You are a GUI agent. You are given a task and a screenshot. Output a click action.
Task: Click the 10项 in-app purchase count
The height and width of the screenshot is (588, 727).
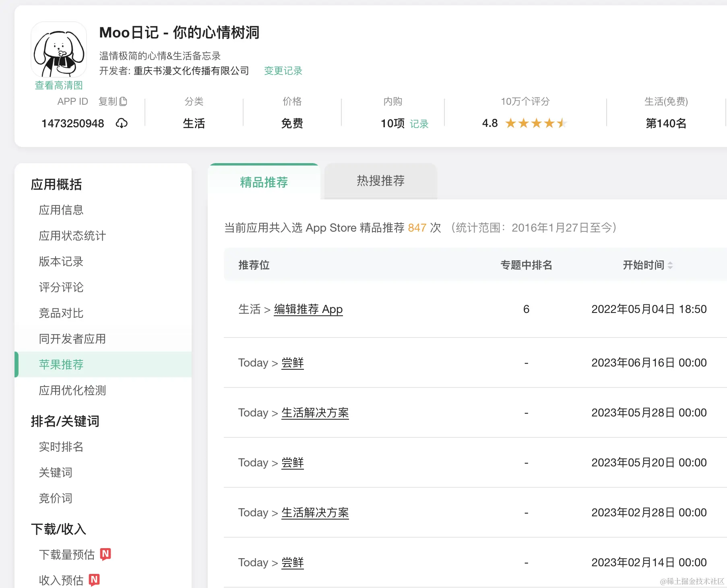click(392, 123)
